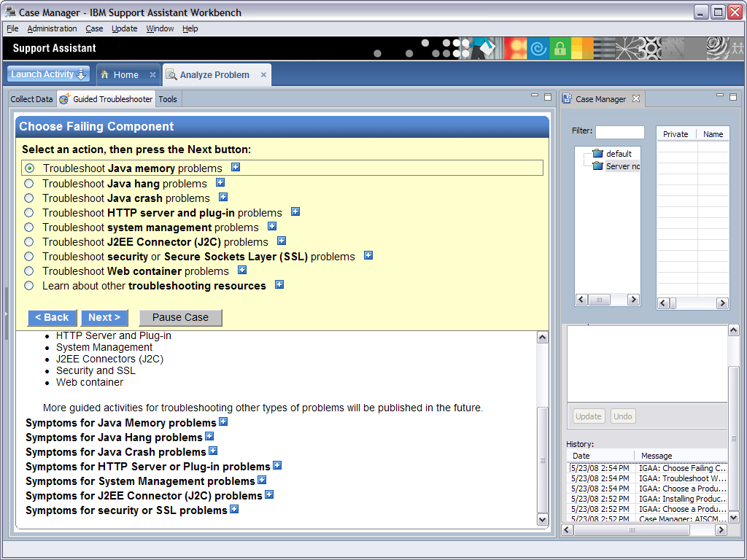Expand Symptoms for Java Memory problems
Viewport: 747px width, 560px height.
click(223, 421)
